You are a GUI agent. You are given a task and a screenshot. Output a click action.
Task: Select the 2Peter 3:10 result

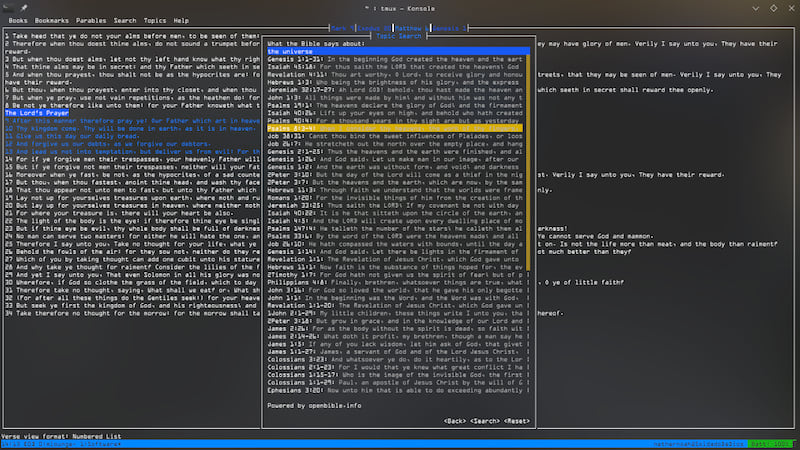(x=395, y=174)
